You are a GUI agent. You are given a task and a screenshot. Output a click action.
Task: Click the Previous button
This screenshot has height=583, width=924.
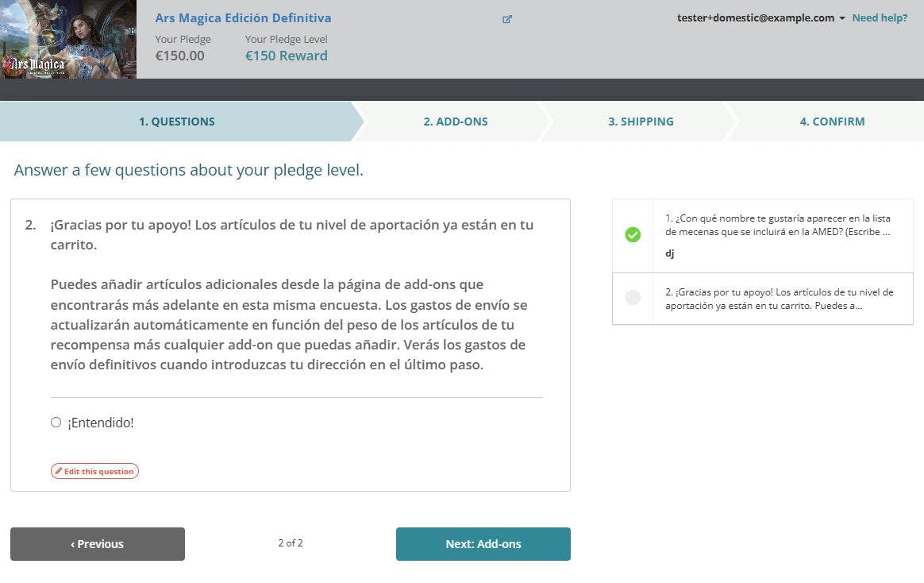[x=98, y=544]
